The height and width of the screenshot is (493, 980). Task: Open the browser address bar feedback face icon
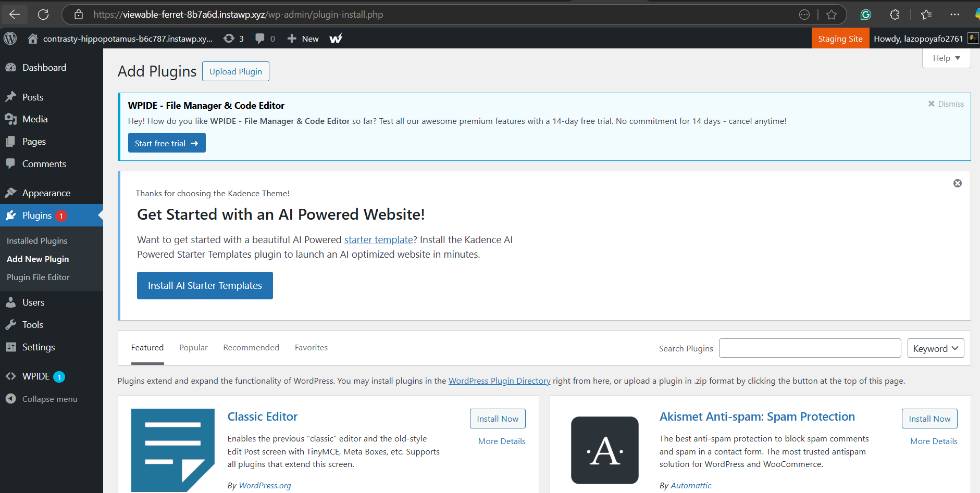(804, 15)
